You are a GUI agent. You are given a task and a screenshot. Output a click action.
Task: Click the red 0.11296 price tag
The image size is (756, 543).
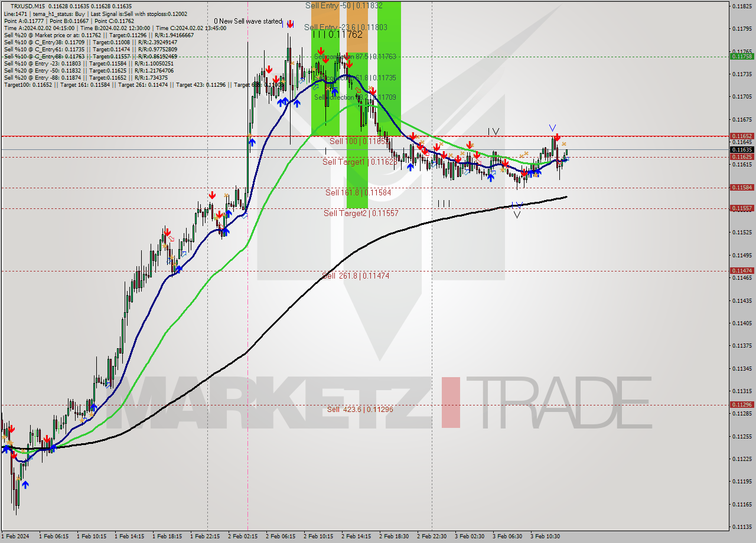742,404
